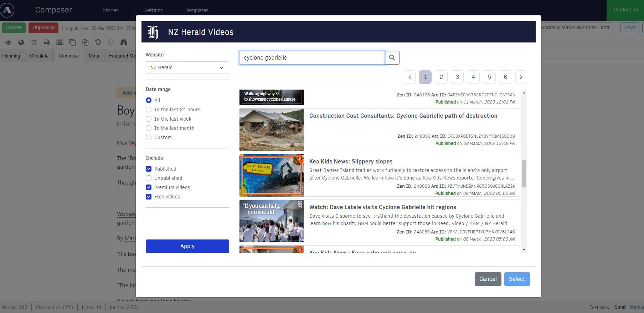Click the Apply filters button
The height and width of the screenshot is (313, 644).
click(187, 246)
